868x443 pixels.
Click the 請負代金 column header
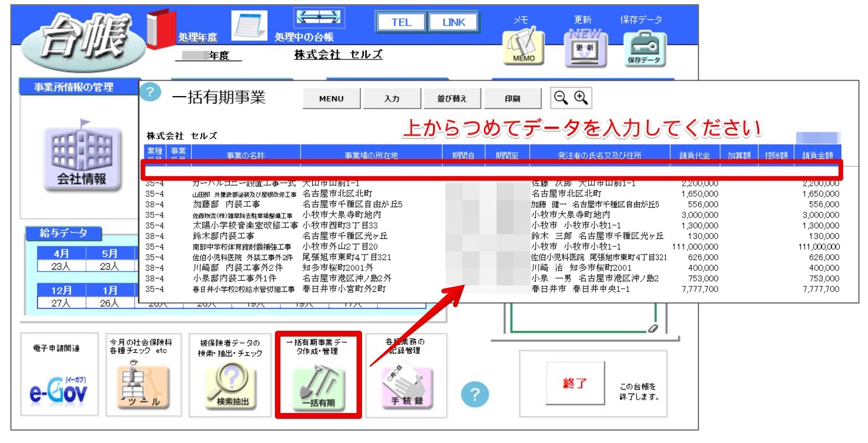click(695, 155)
